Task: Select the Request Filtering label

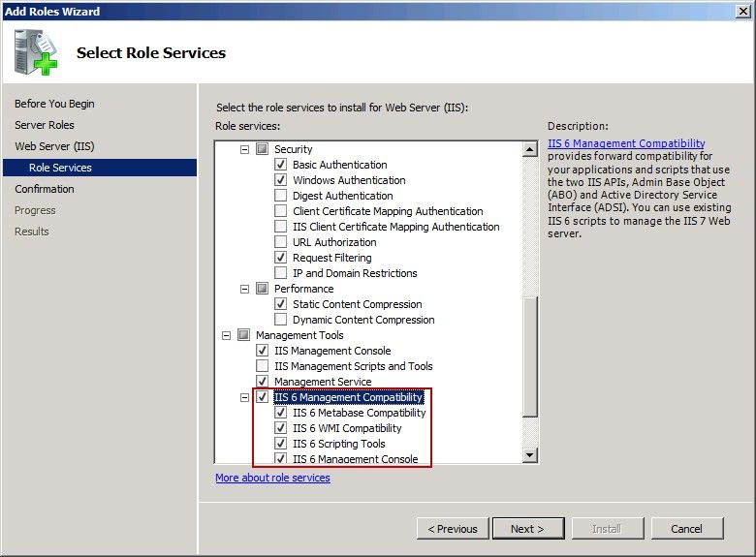Action: (332, 258)
